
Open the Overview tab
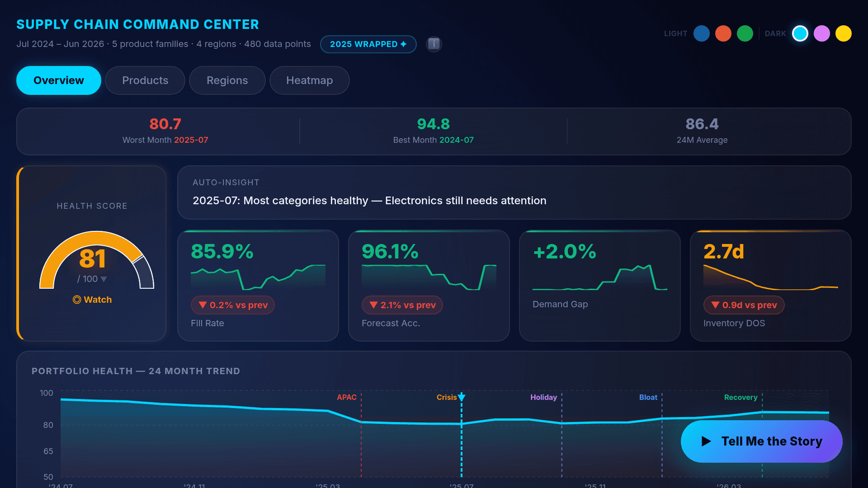point(59,80)
